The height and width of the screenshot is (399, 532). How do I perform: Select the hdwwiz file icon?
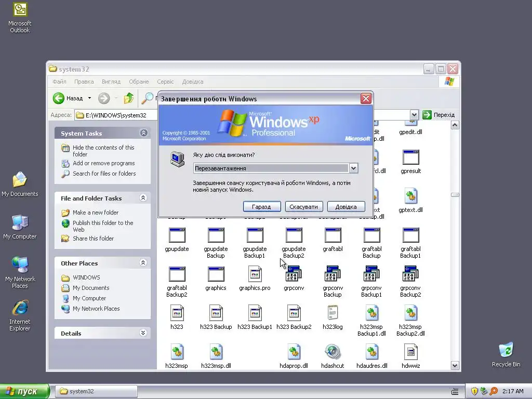[x=410, y=352]
